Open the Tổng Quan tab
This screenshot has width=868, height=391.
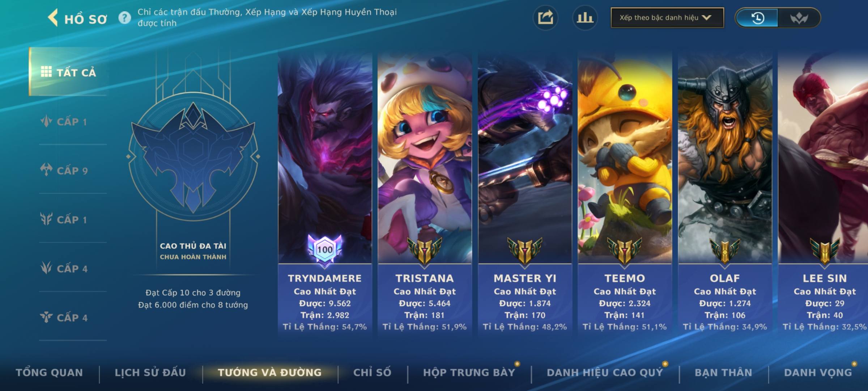[50, 373]
